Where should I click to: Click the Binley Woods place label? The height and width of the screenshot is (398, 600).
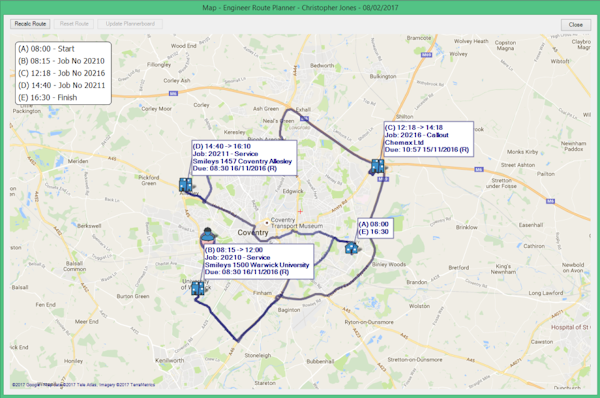389,264
